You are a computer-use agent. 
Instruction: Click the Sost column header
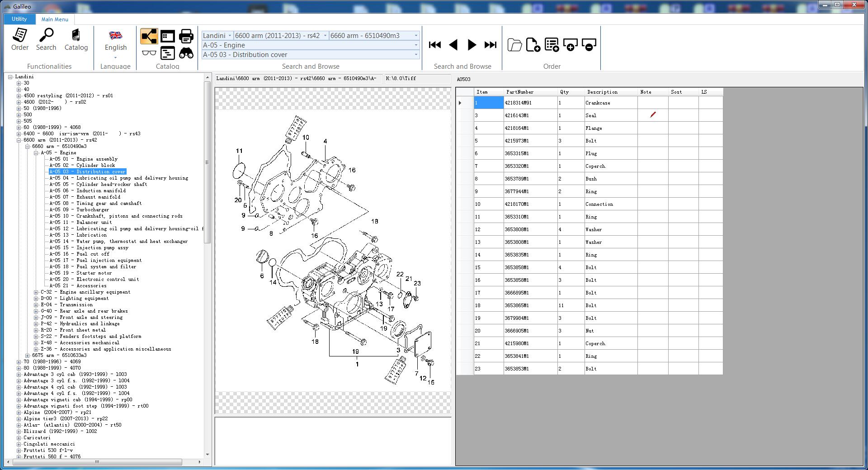point(683,92)
